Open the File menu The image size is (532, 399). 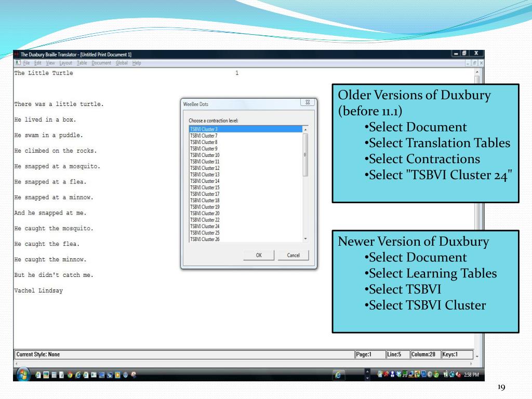click(26, 63)
